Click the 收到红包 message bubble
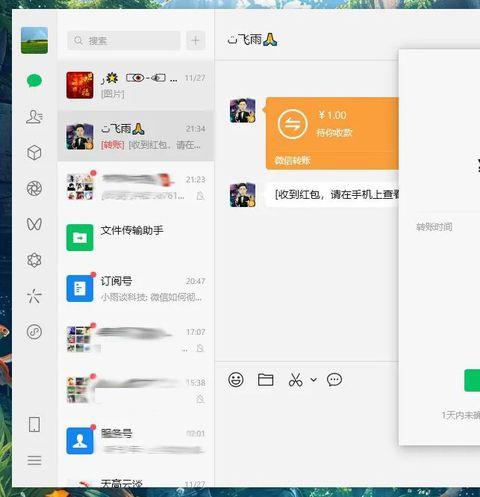 pos(332,194)
